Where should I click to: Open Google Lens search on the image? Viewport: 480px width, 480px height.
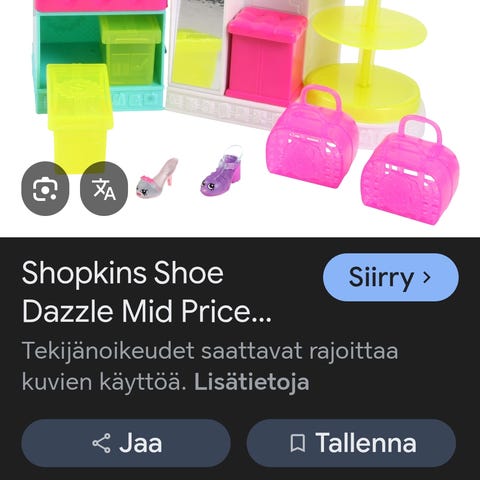click(45, 188)
